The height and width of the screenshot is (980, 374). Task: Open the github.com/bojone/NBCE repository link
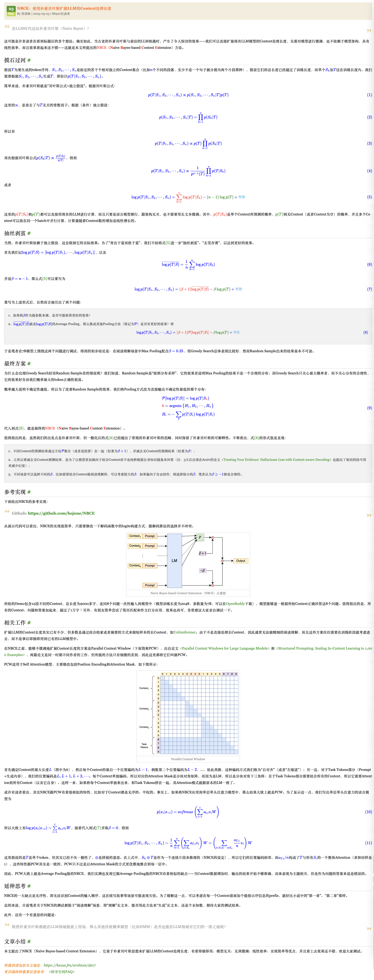61,513
